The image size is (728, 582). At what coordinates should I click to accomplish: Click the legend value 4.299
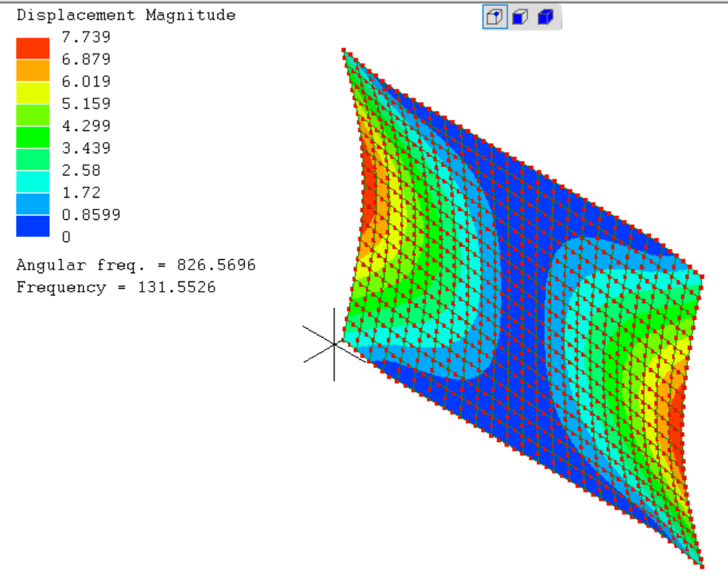tap(87, 126)
